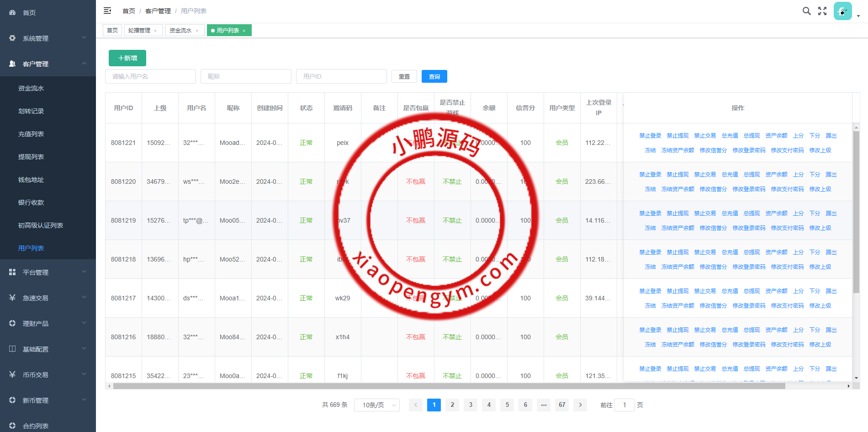Click the horizontal table scrollbar
868x432 pixels.
tap(449, 386)
